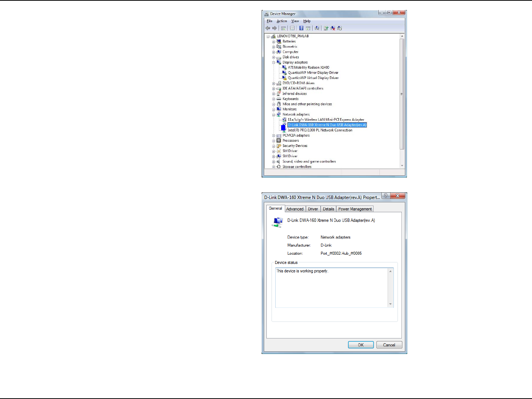Click the Storage controllers icon

click(279, 166)
